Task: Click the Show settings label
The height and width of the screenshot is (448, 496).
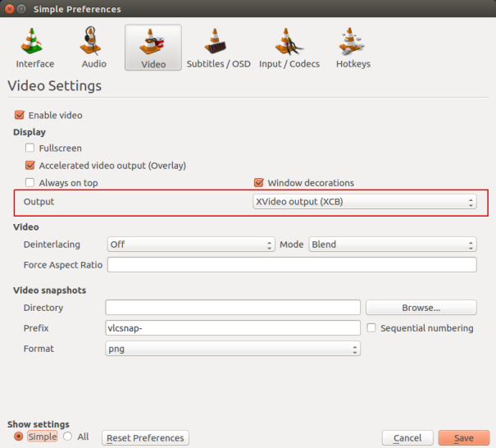Action: 39,424
